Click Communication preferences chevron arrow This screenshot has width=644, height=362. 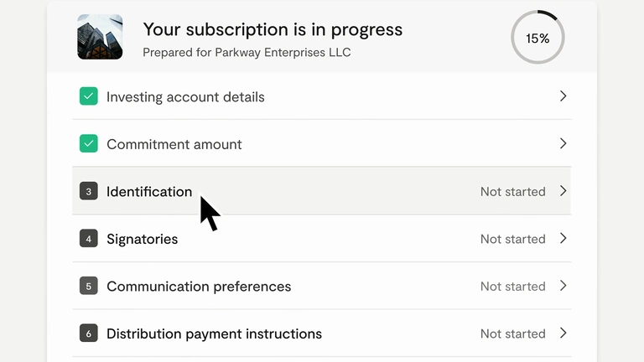pyautogui.click(x=563, y=286)
